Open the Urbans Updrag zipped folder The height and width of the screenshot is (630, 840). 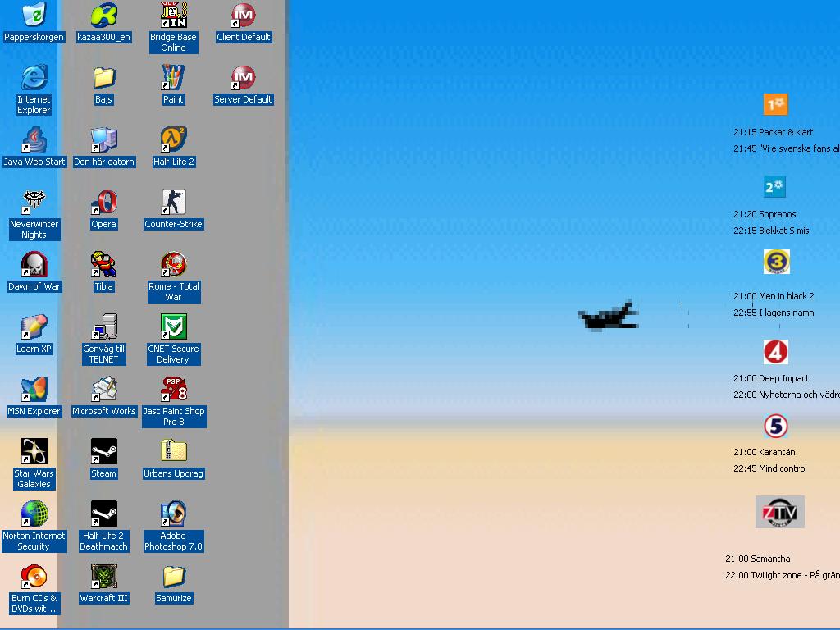[x=174, y=451]
